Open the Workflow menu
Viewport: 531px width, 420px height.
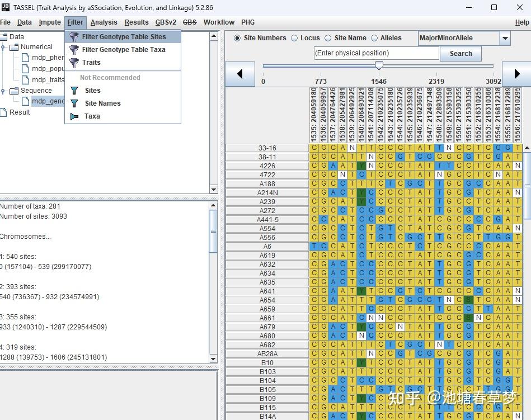click(219, 22)
